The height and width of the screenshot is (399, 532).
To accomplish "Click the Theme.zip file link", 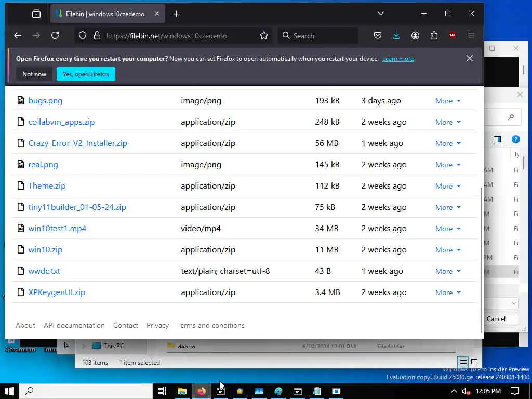I will (x=47, y=186).
